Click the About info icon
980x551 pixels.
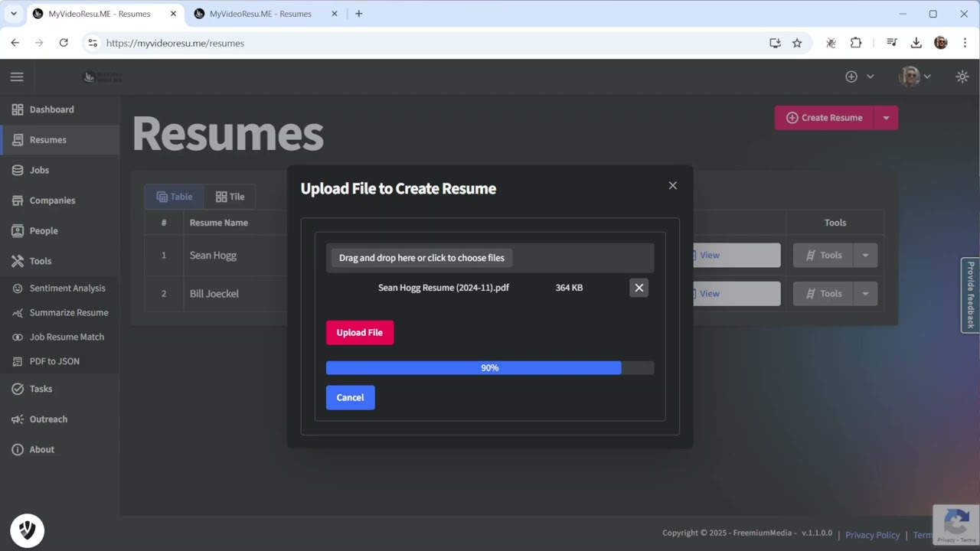coord(18,449)
